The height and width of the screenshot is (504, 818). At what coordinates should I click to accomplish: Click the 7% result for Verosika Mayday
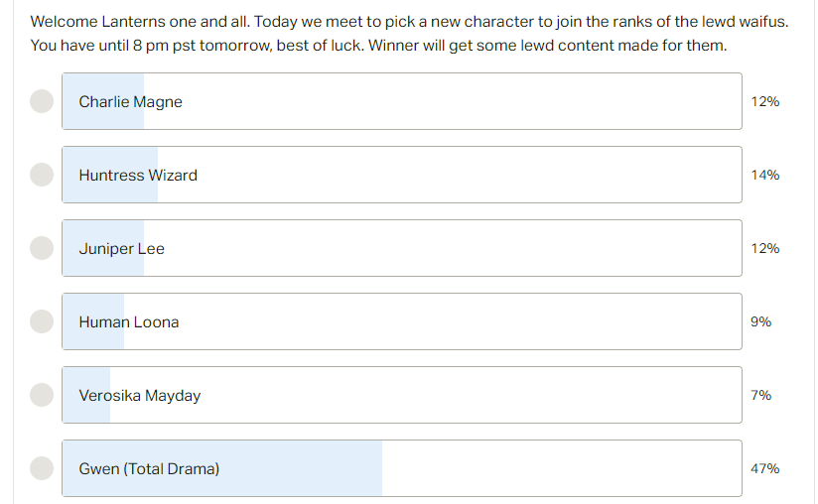(x=760, y=395)
